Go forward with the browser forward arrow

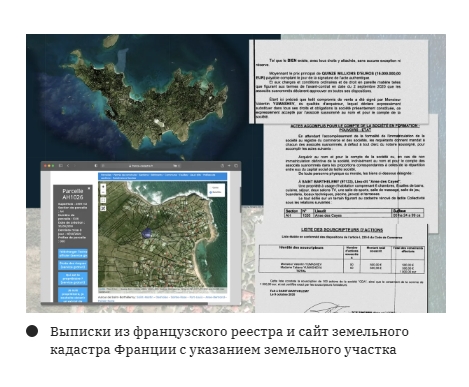[75, 166]
